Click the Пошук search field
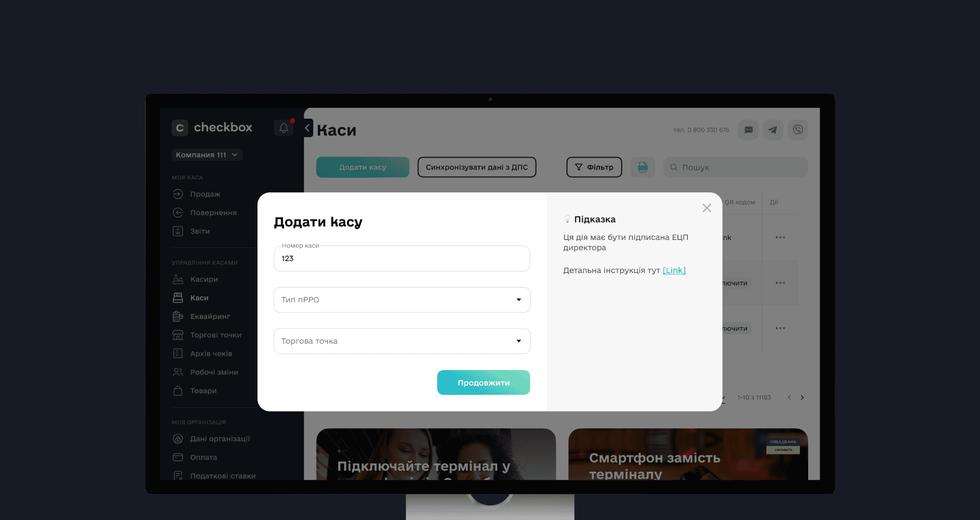 coord(736,167)
